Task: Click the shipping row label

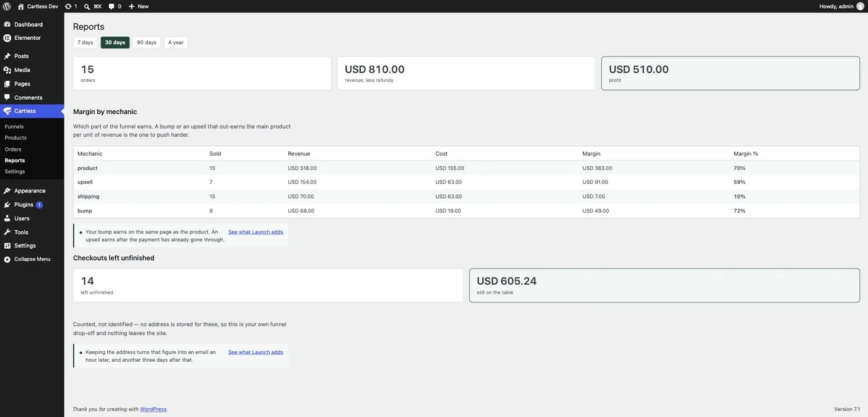Action: click(88, 196)
